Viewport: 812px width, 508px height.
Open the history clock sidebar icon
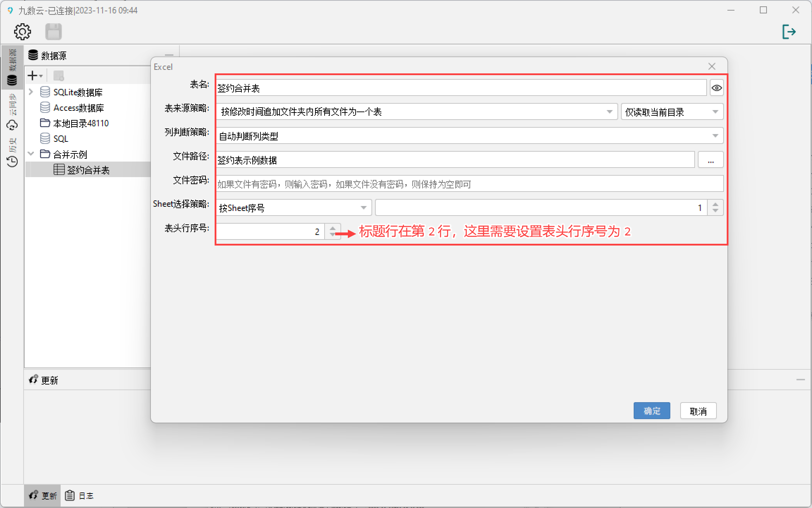click(x=12, y=162)
